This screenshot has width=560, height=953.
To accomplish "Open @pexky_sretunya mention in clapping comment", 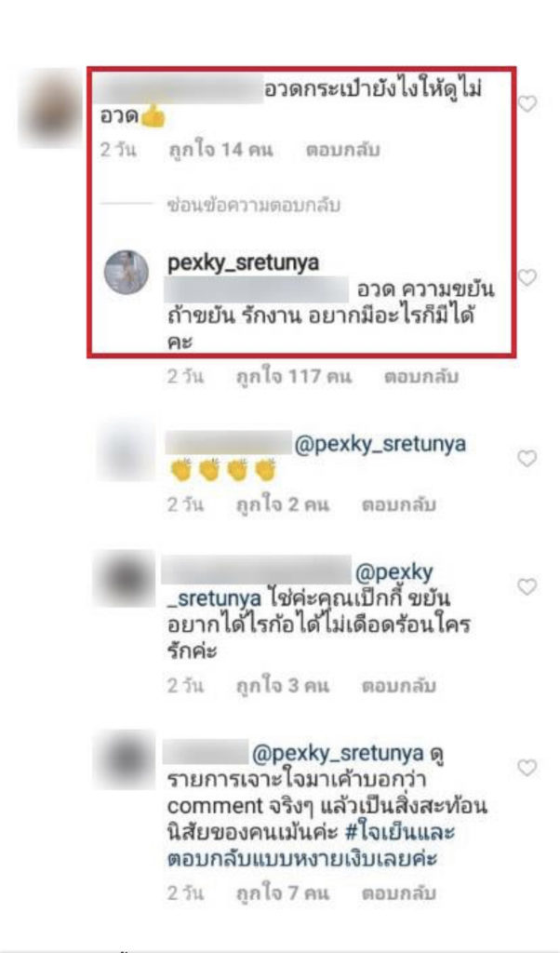I will click(380, 444).
